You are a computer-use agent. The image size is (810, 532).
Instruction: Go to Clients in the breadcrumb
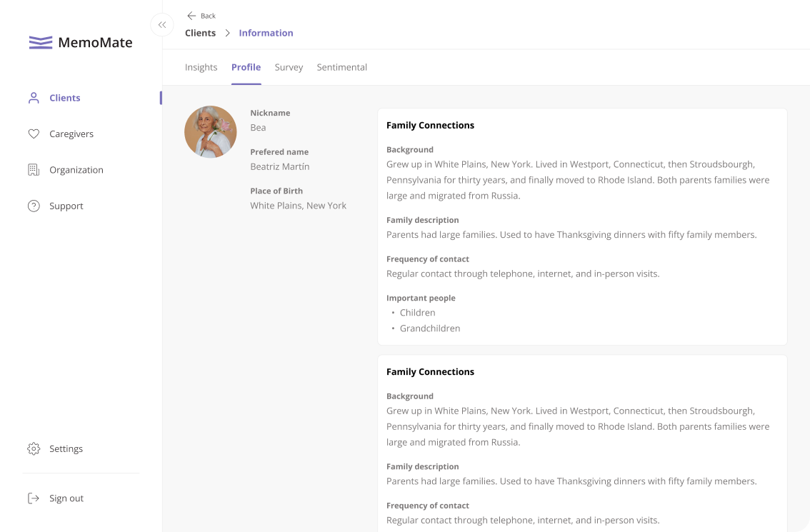[x=200, y=33]
